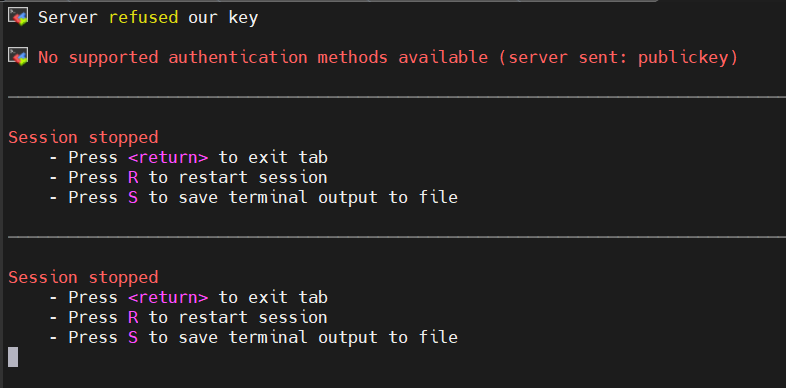The image size is (786, 388).
Task: Click 'to restart session' text in second block
Action: coord(238,317)
